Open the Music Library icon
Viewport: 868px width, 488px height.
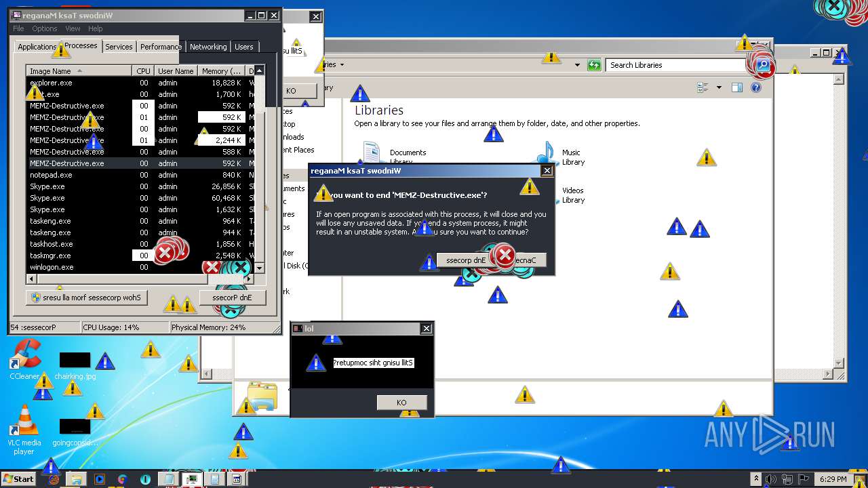[x=548, y=154]
